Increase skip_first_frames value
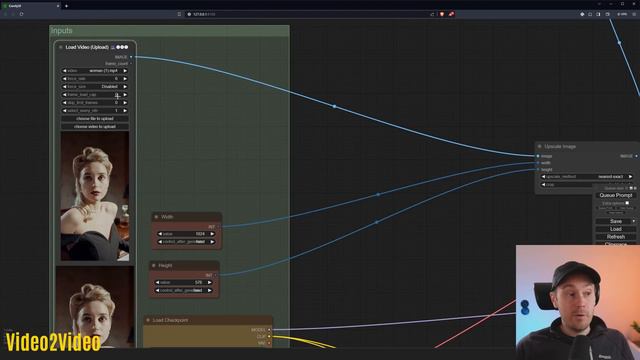Viewport: 640px width, 360px height. pos(125,103)
